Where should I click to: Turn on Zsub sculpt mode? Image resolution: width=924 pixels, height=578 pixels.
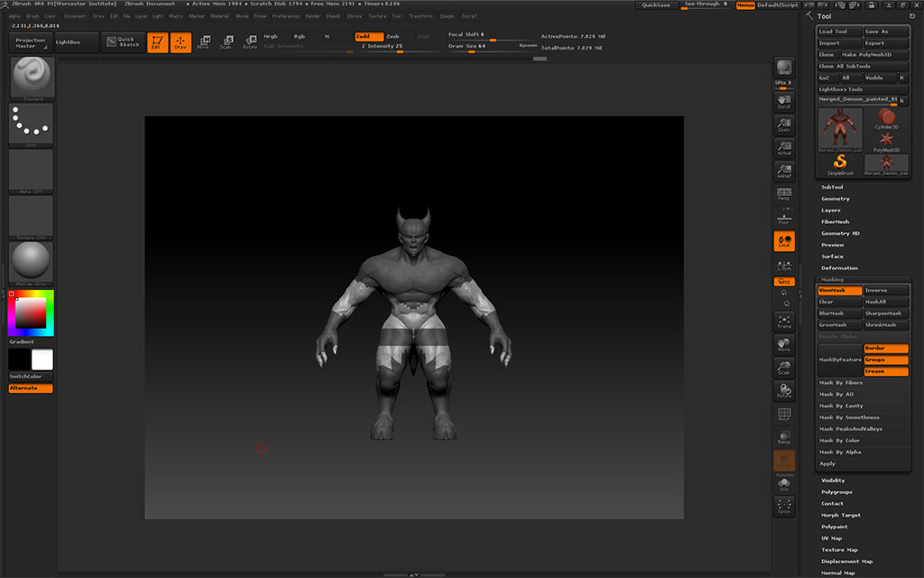point(393,36)
